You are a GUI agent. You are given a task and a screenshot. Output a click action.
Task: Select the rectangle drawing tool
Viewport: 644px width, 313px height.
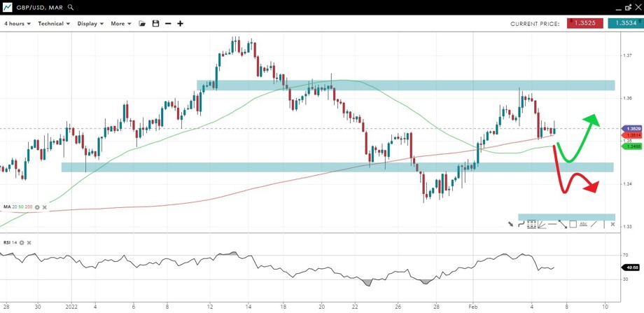[x=573, y=224]
